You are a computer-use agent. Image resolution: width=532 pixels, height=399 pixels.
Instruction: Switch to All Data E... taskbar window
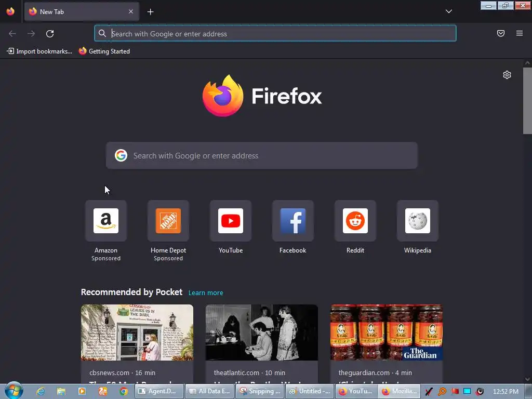point(209,391)
